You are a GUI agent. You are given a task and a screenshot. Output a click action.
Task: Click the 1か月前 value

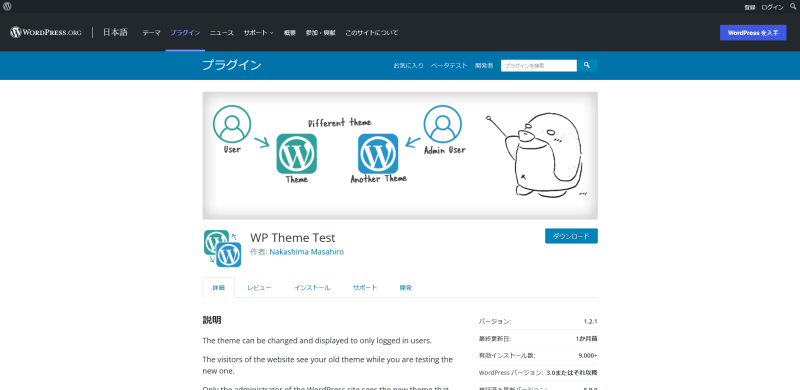click(x=586, y=338)
